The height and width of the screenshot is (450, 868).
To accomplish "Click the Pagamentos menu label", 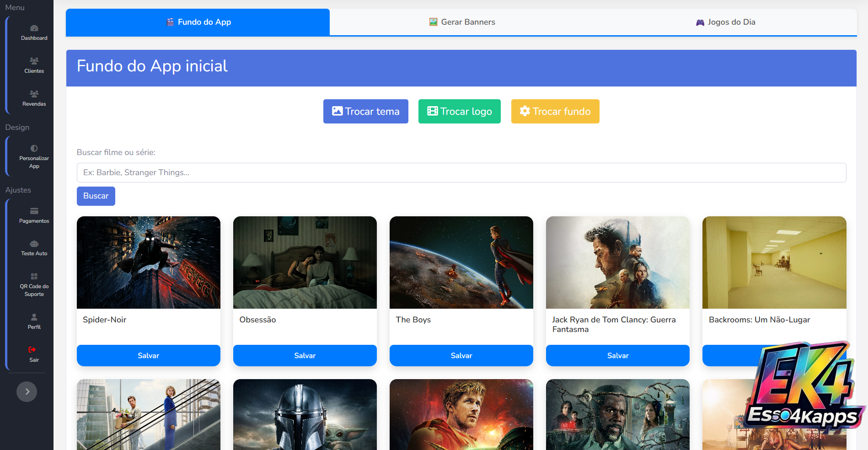I will click(34, 221).
